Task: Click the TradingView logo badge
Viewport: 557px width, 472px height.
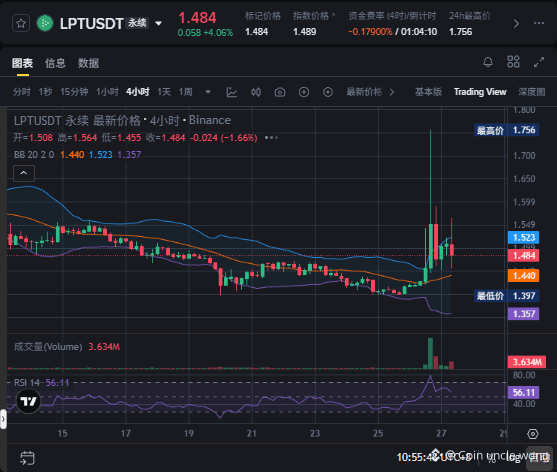Action: pos(28,401)
